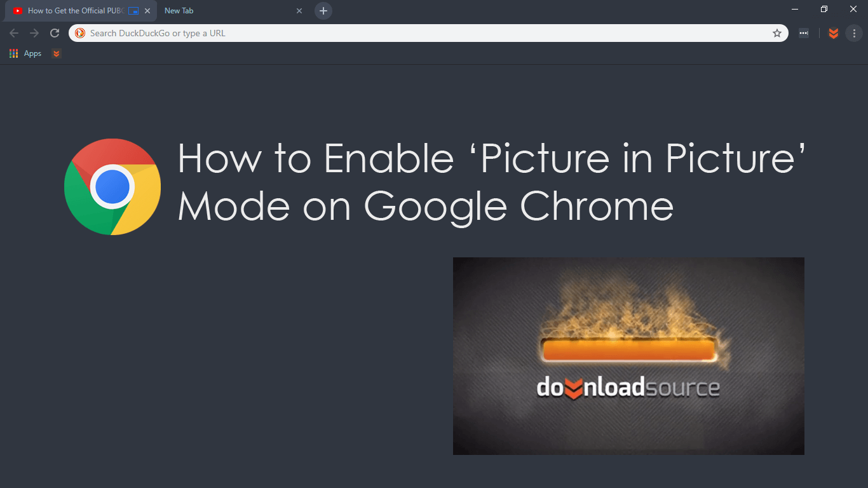Open the orange Downloadsource bookmark in the bookmarks bar
This screenshot has width=868, height=488.
57,53
